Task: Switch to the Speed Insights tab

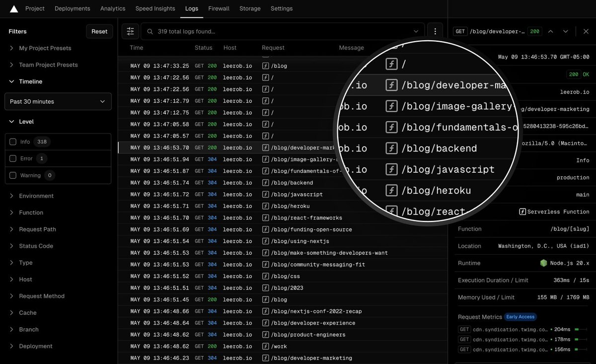Action: 155,8
